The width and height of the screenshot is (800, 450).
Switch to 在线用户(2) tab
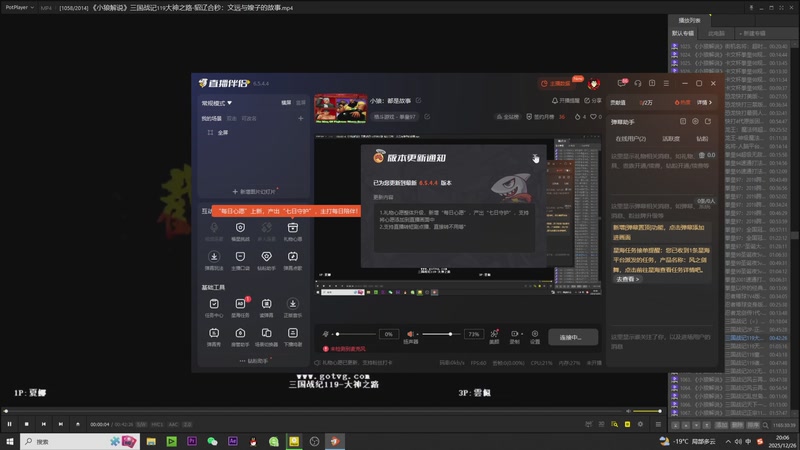coord(631,139)
